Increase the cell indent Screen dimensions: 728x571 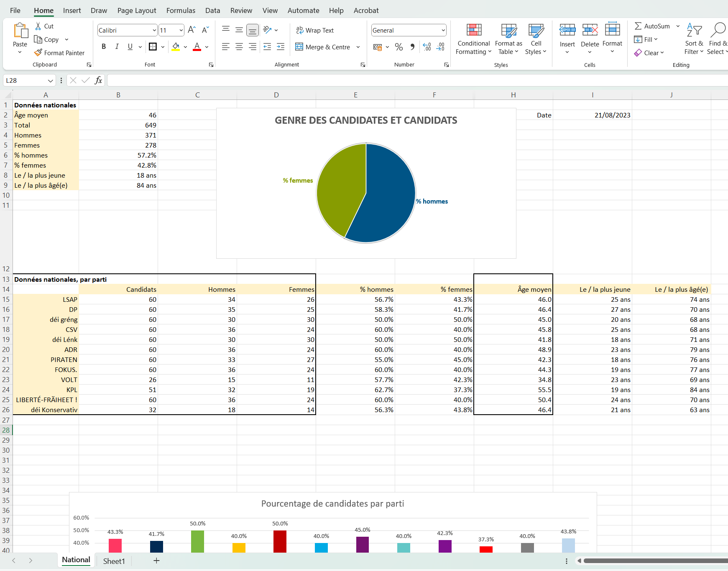281,47
